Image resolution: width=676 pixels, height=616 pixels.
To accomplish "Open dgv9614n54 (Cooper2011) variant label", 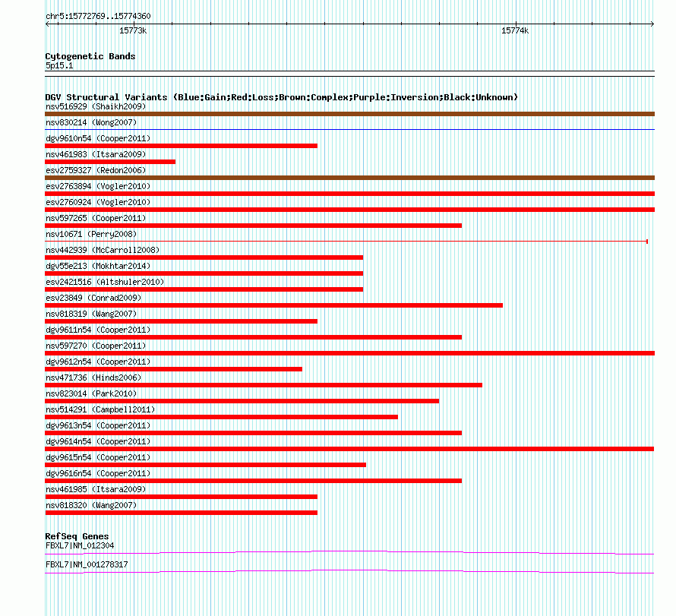I will 98,441.
